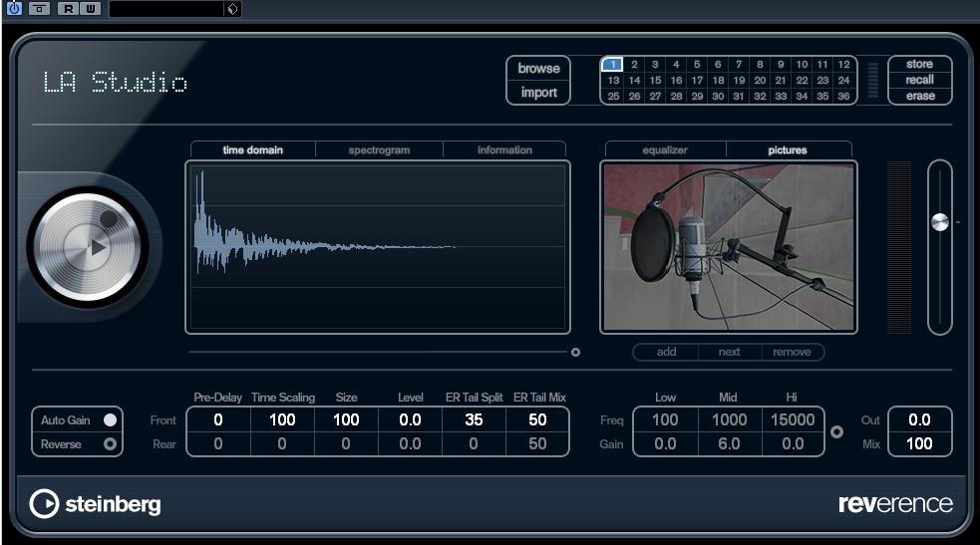The image size is (980, 545).
Task: Click add under the picture
Action: (666, 352)
